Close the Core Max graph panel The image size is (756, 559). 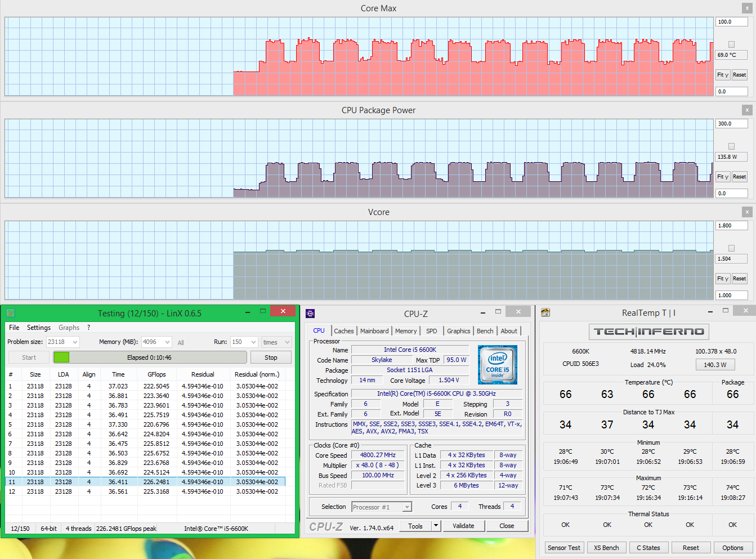747,8
